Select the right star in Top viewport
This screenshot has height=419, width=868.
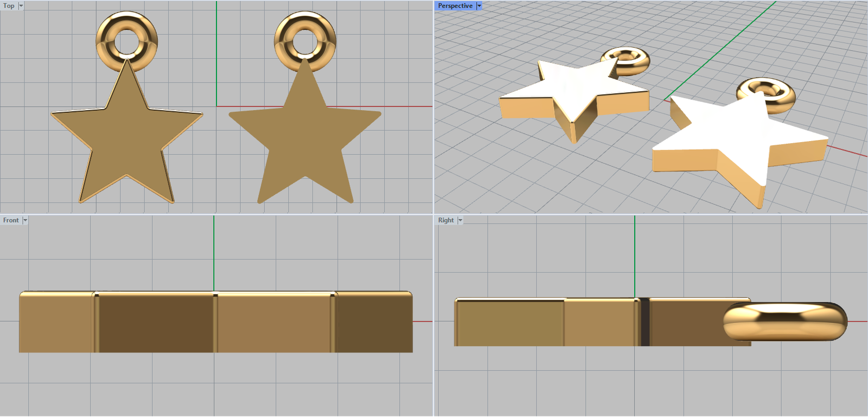point(305,141)
